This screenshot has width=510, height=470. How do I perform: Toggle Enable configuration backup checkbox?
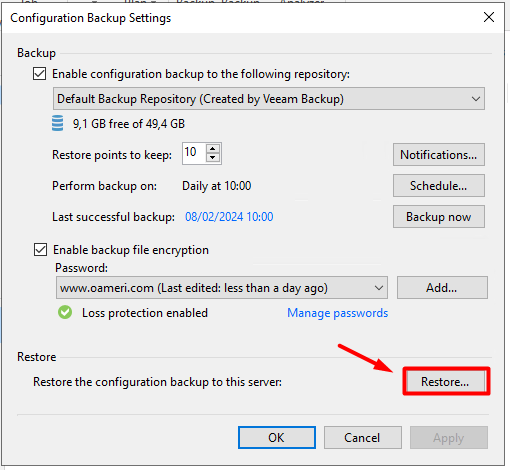(39, 74)
